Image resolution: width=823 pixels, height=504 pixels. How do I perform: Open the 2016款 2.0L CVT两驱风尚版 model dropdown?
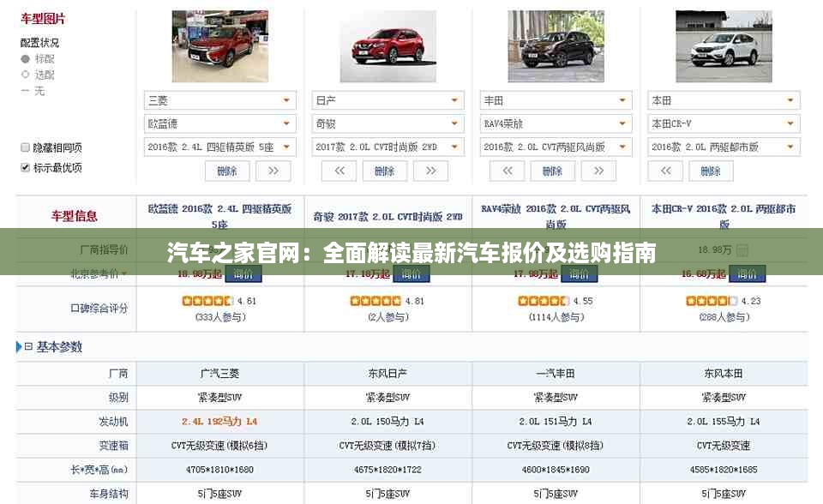pyautogui.click(x=556, y=147)
